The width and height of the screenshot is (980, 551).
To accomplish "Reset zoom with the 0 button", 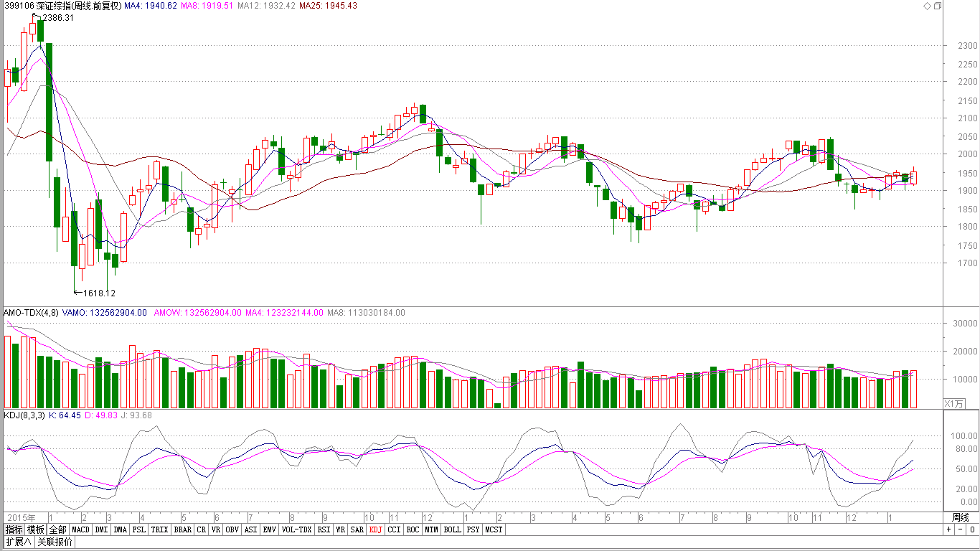I will coord(971,529).
